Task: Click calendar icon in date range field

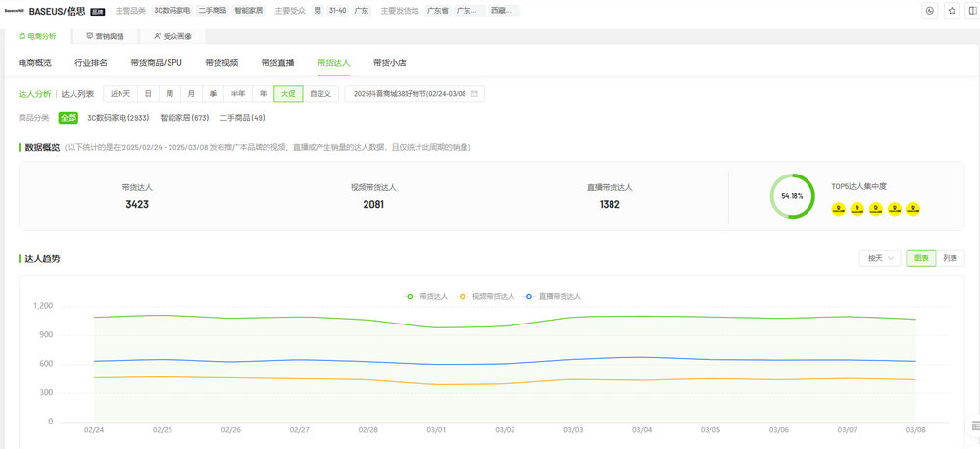Action: click(474, 94)
